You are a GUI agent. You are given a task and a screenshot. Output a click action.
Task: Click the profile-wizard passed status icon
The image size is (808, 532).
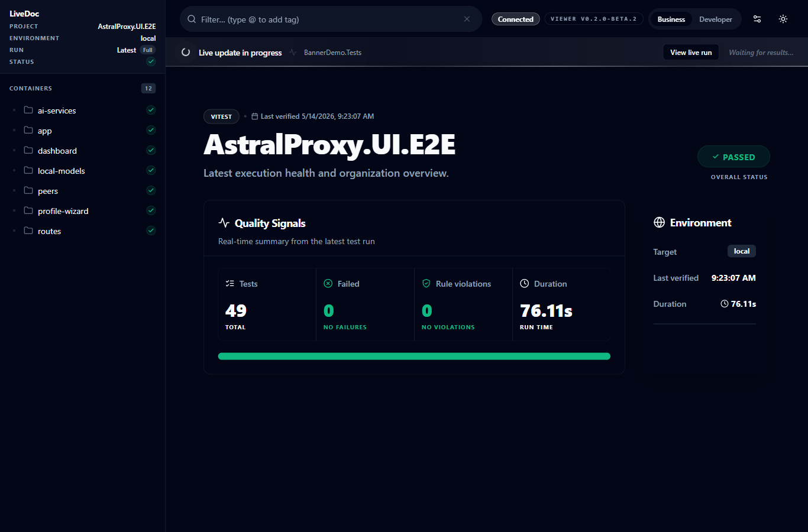pos(151,210)
